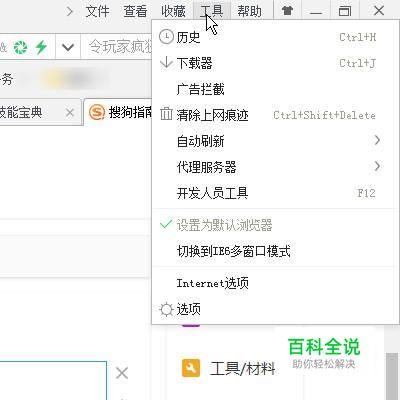Click the trash icon beside 清除上网痕迹

(166, 114)
